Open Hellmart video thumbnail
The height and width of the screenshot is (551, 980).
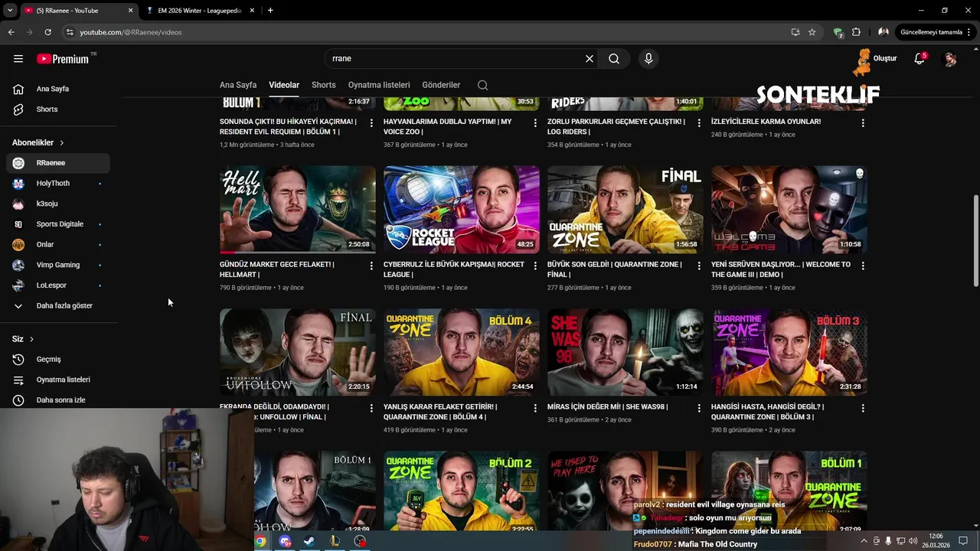(298, 210)
